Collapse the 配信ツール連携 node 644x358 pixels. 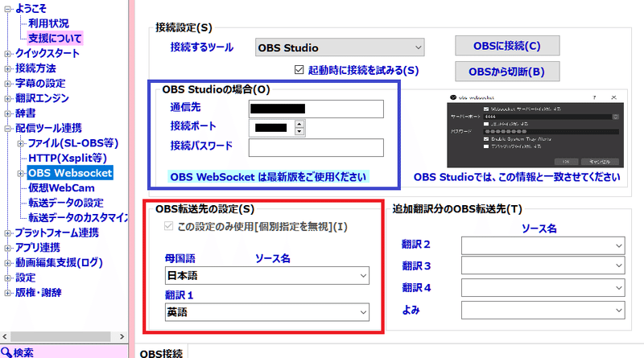[x=7, y=129]
